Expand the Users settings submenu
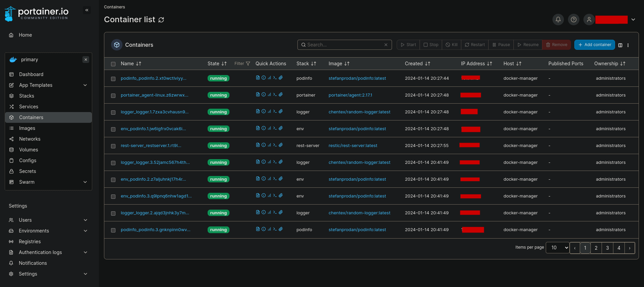 coord(85,220)
